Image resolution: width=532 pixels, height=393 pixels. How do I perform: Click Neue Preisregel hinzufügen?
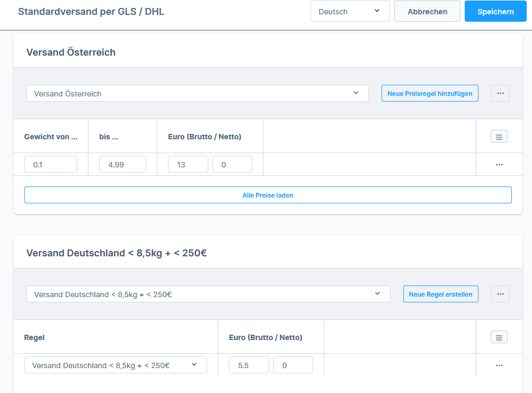tap(430, 93)
